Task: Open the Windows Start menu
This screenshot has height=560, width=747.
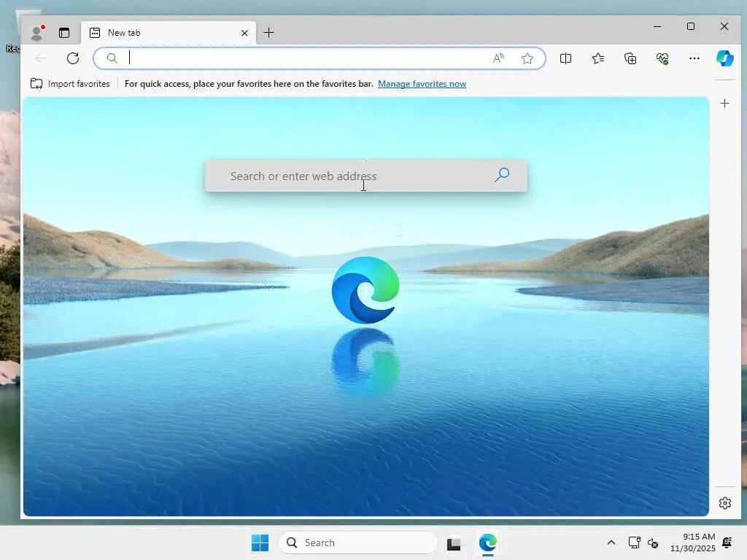Action: (x=260, y=542)
